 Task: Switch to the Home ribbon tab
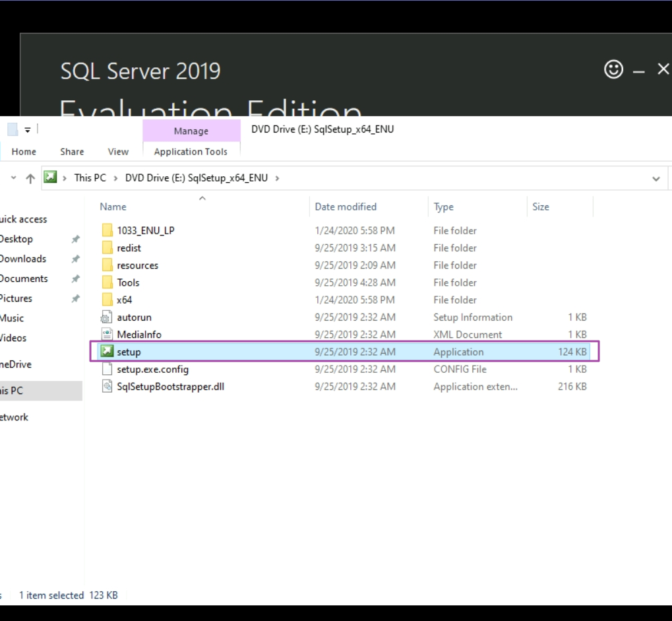pos(24,151)
